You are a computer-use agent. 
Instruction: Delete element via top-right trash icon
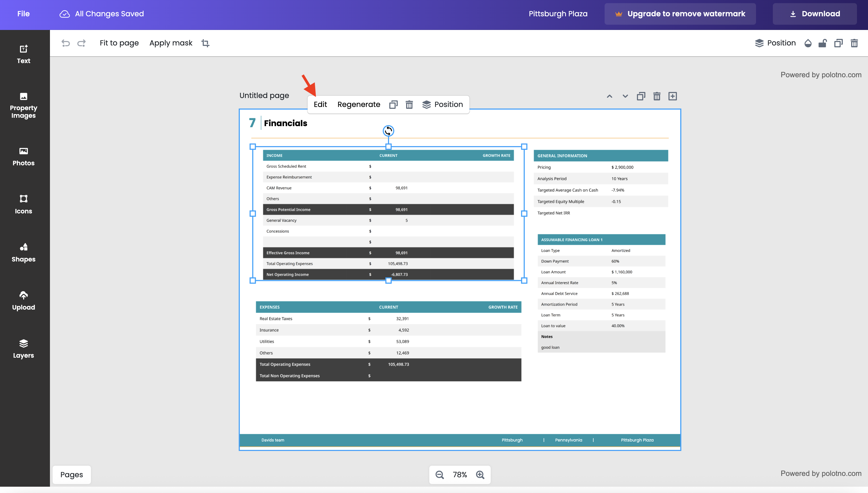(x=854, y=43)
